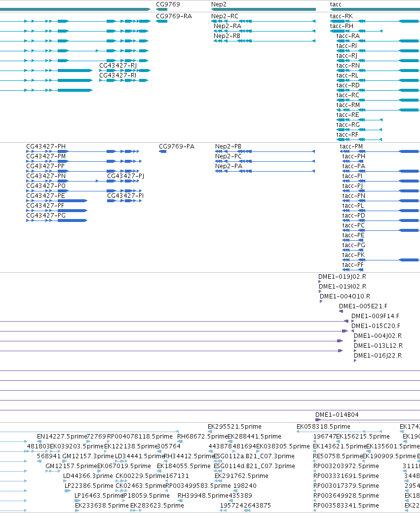The image size is (420, 513).
Task: Click the RP003583341.5prime EST label
Action: click(346, 505)
